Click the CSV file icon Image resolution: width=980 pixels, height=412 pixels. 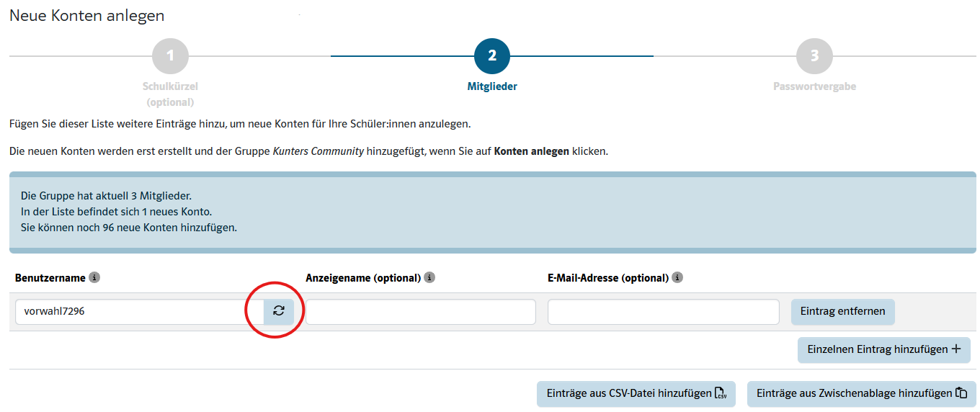click(x=720, y=393)
